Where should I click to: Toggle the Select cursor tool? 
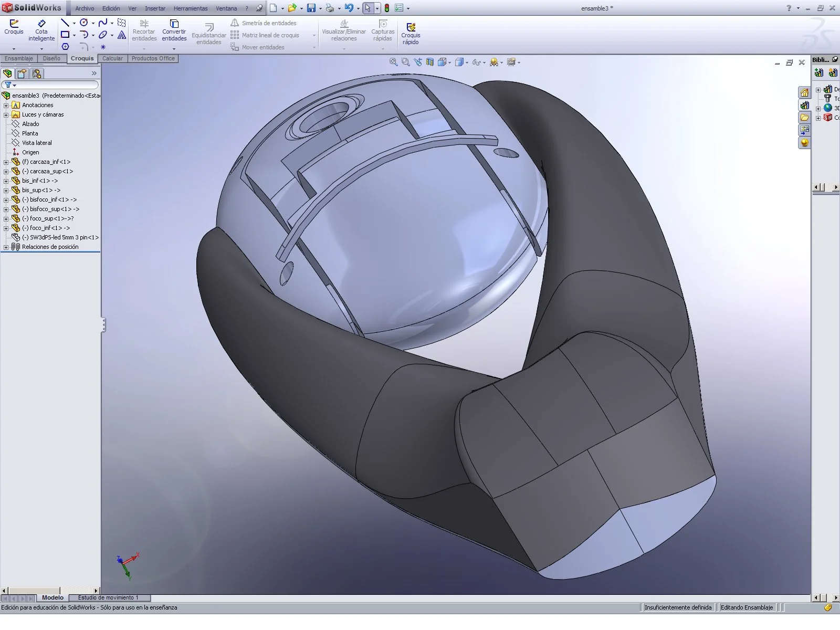(x=367, y=8)
